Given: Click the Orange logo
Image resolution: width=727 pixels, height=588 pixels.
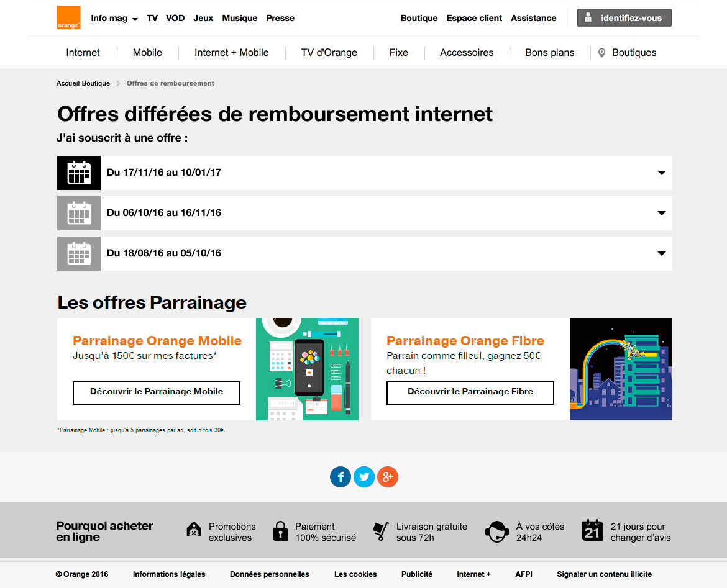Looking at the screenshot, I should click(x=68, y=18).
